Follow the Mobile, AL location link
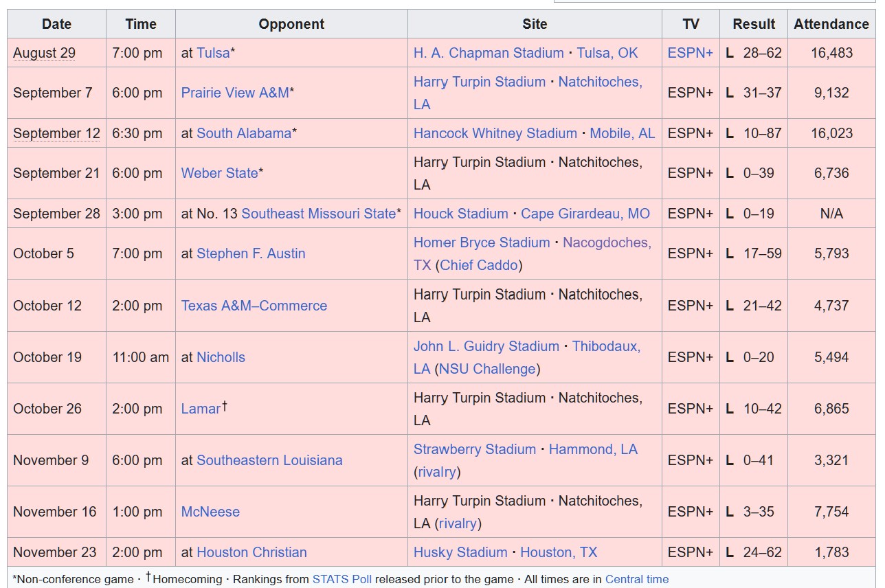 pyautogui.click(x=623, y=133)
